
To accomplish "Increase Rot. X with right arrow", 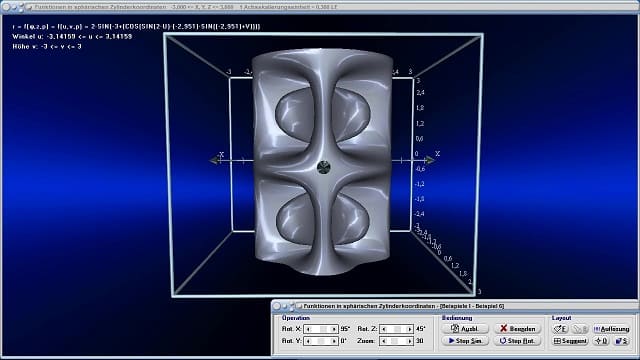I will pos(333,329).
